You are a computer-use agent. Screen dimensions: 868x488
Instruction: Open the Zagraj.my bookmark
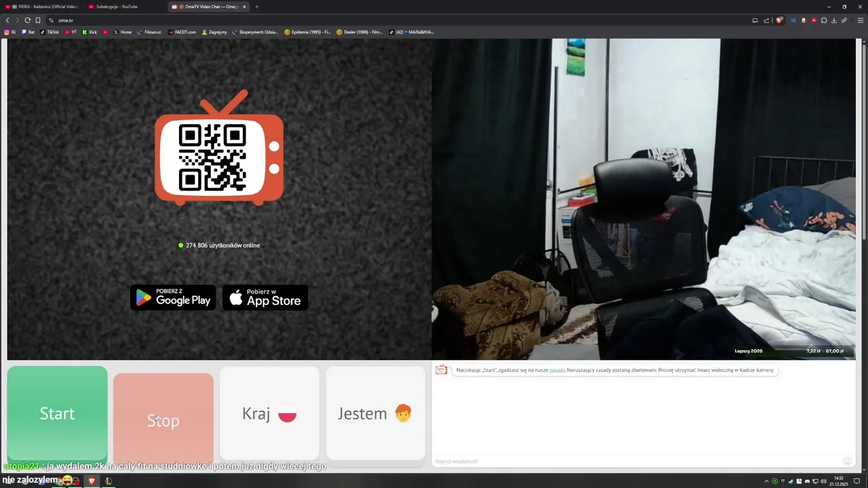[214, 32]
